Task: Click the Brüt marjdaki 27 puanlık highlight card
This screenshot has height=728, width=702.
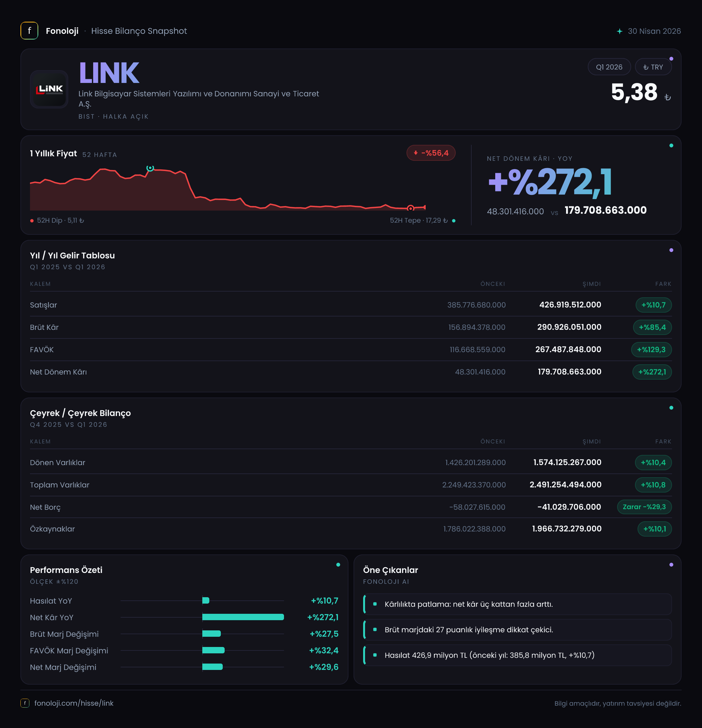Action: pyautogui.click(x=517, y=629)
